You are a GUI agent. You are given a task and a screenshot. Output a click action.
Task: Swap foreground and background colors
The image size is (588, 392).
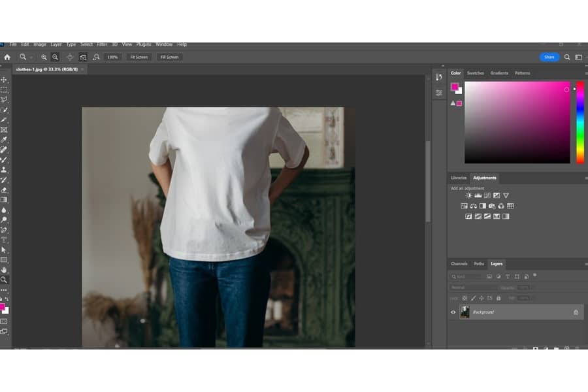[7, 299]
